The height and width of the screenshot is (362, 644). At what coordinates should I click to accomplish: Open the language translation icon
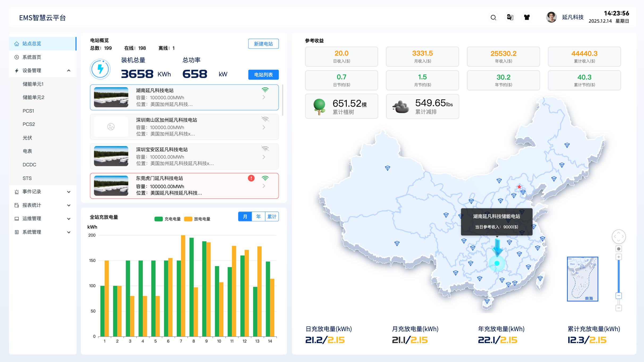pos(510,18)
